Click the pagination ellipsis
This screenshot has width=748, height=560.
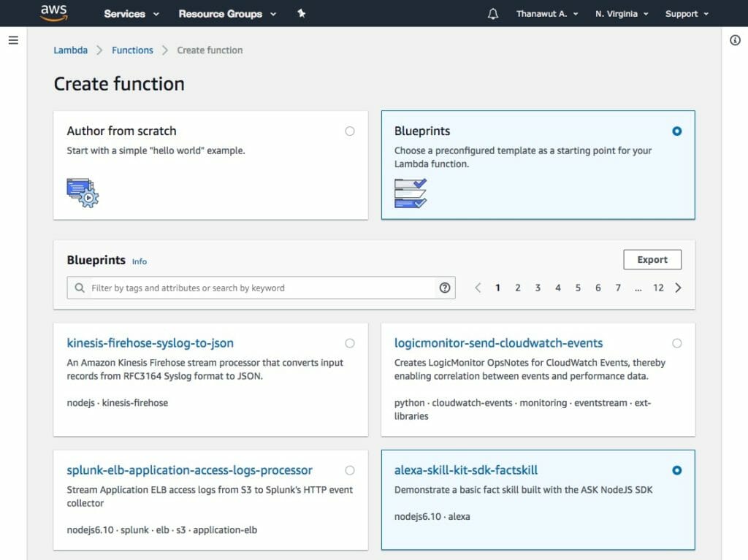[x=638, y=288]
